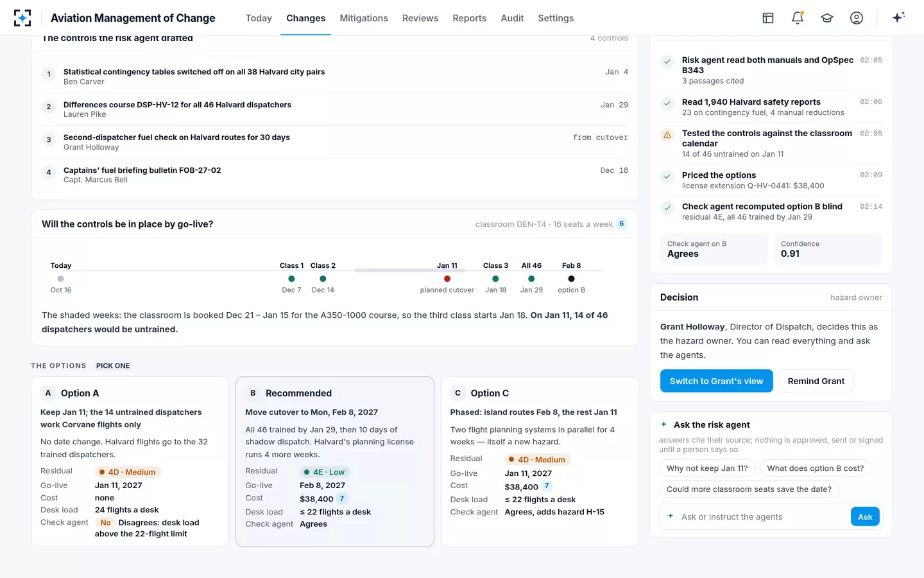This screenshot has height=578, width=924.
Task: Click the sparkle icon next to Ask the risk agent
Action: coord(663,425)
